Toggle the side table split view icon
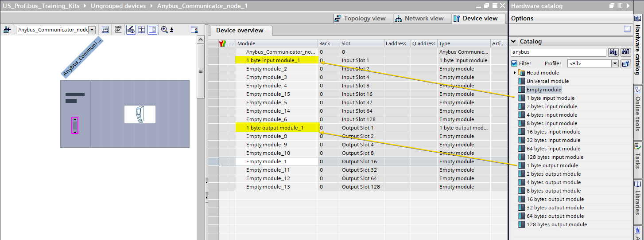The image size is (644, 240). [x=152, y=30]
